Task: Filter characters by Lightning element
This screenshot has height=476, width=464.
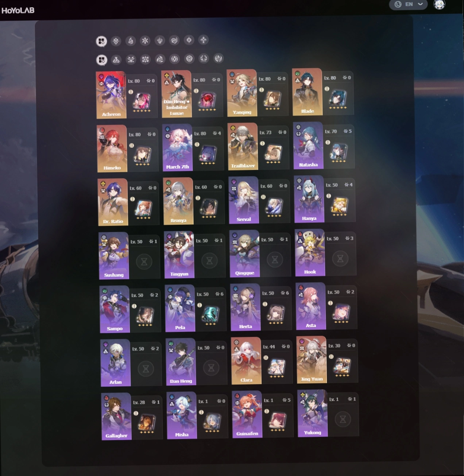Action: click(160, 40)
